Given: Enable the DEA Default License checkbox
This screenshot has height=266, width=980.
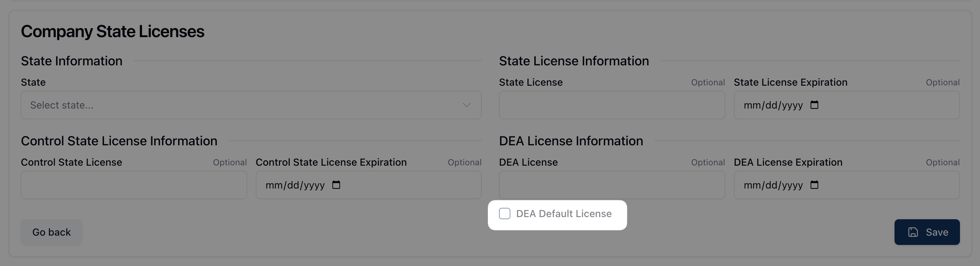Looking at the screenshot, I should (x=504, y=214).
